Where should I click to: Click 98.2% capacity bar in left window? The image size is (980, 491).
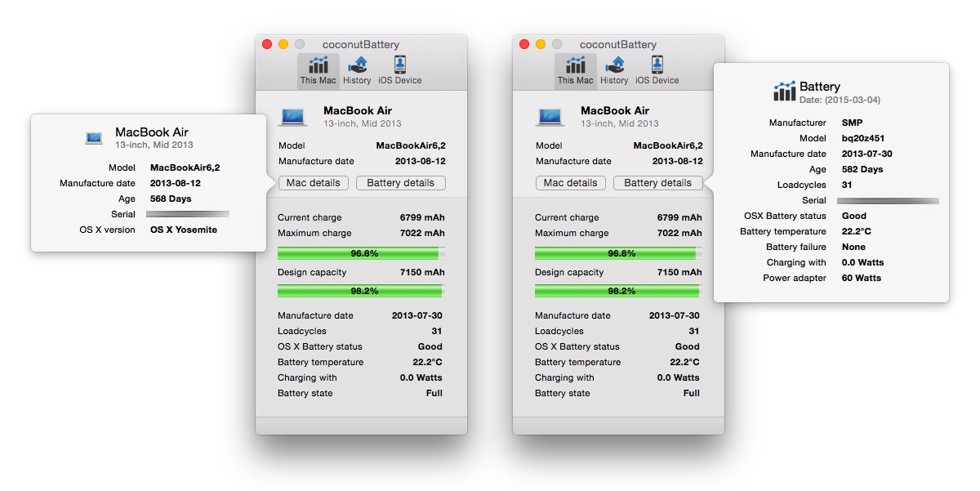(x=362, y=291)
